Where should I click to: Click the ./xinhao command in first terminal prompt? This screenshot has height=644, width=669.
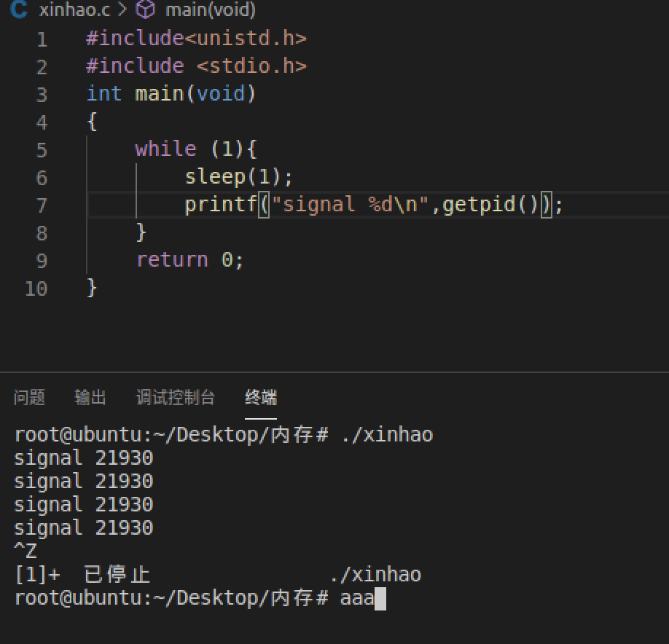click(387, 435)
